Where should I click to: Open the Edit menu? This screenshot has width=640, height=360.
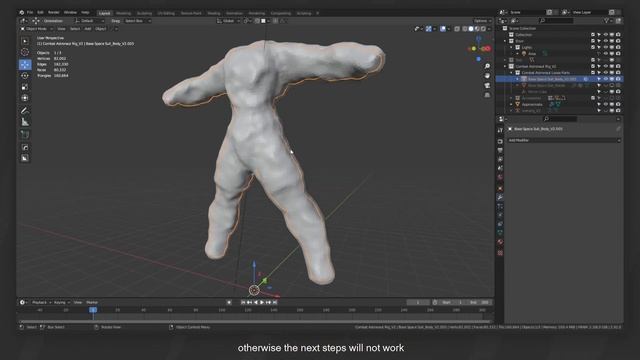40,13
